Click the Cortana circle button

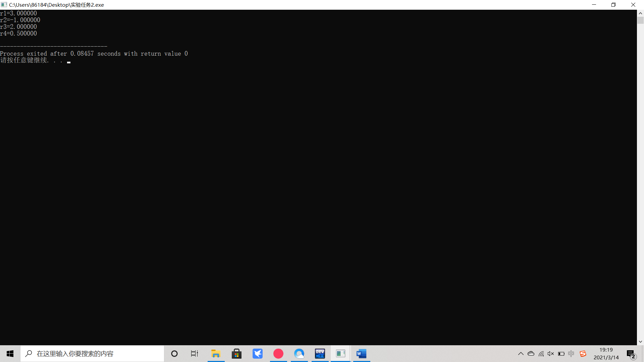tap(174, 354)
